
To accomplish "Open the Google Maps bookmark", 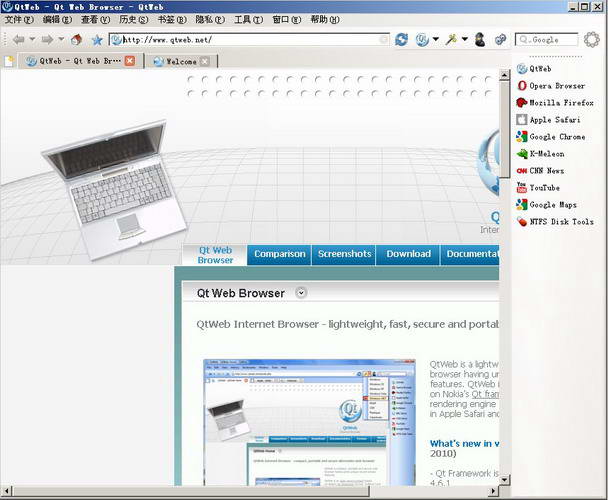I will click(546, 205).
